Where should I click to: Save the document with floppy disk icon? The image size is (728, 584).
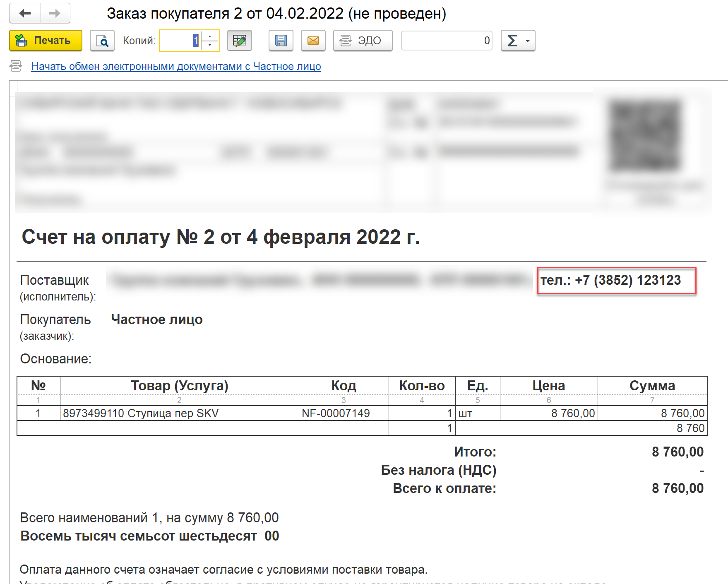pyautogui.click(x=281, y=41)
